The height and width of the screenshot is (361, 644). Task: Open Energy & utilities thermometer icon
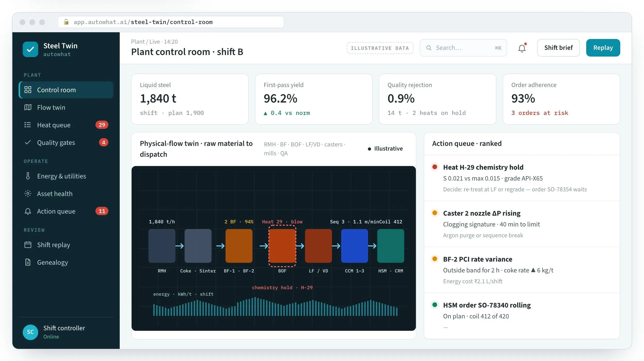pos(28,176)
